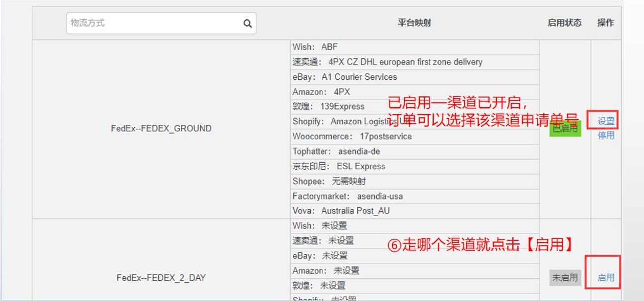Image resolution: width=644 pixels, height=301 pixels.
Task: Click the 未启用 status badge
Action: pos(565,278)
